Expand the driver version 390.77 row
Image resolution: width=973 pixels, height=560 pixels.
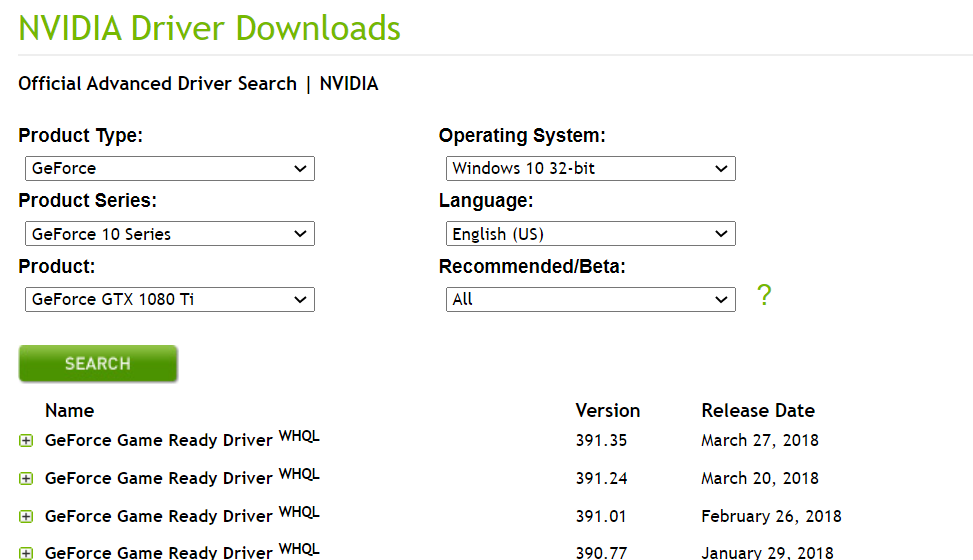(26, 553)
